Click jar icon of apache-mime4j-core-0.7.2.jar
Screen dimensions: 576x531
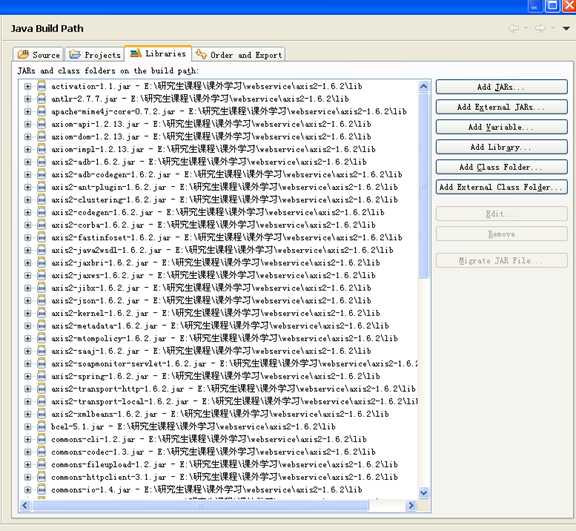click(42, 111)
